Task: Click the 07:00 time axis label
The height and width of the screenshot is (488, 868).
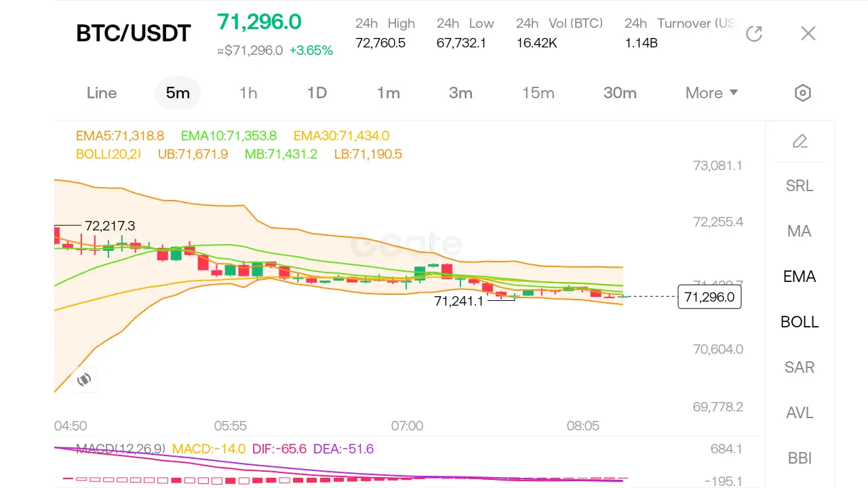Action: click(x=407, y=426)
